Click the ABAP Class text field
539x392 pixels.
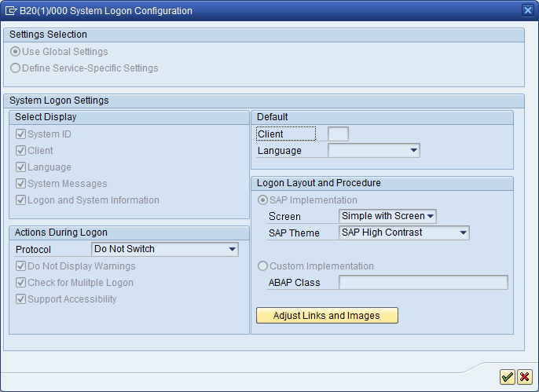(x=423, y=283)
